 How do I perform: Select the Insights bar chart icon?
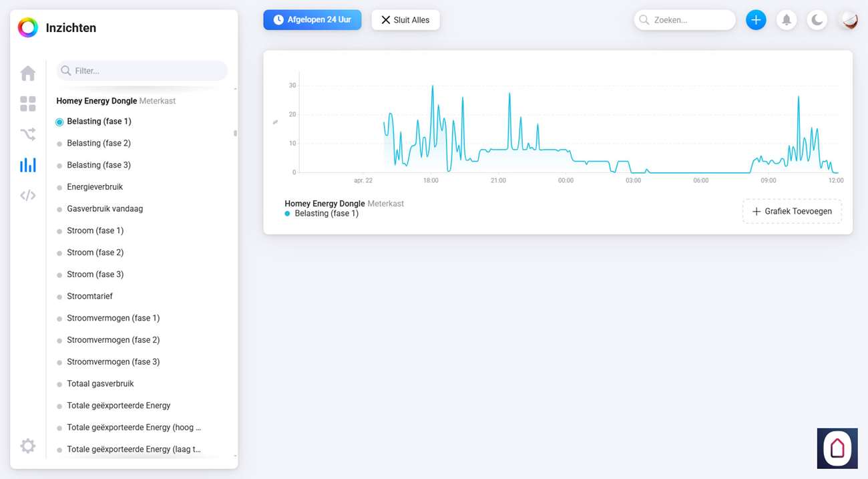point(28,165)
